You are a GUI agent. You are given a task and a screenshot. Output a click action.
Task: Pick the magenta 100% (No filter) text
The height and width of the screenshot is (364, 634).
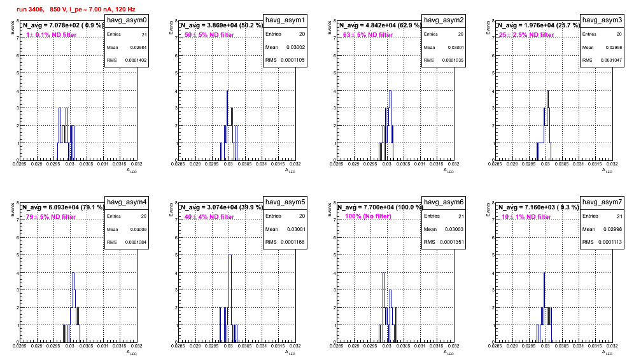[x=369, y=216]
